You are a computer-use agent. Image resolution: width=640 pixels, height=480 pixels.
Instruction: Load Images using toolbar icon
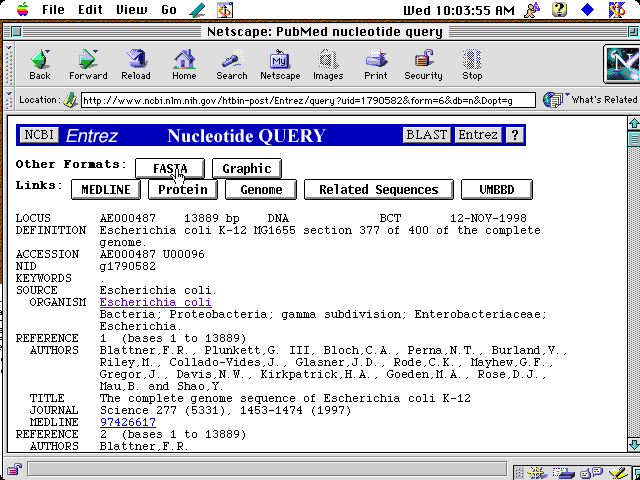[x=328, y=64]
